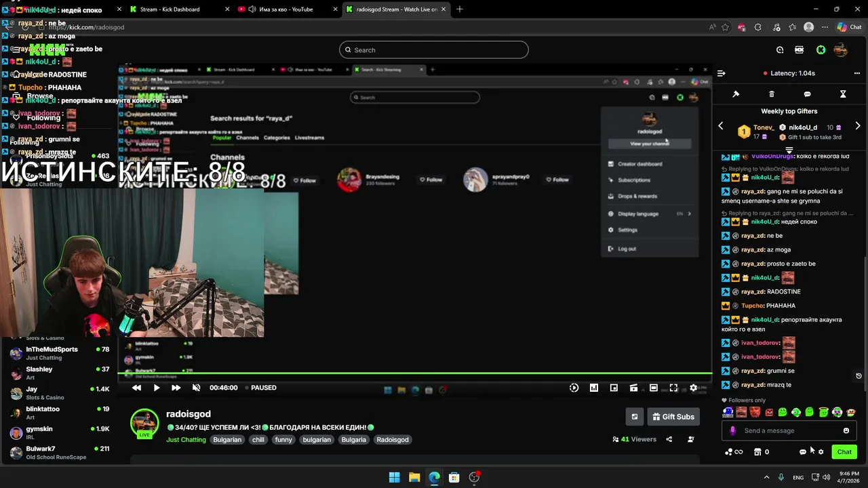The width and height of the screenshot is (868, 488).
Task: Select the chill tag
Action: pyautogui.click(x=258, y=440)
